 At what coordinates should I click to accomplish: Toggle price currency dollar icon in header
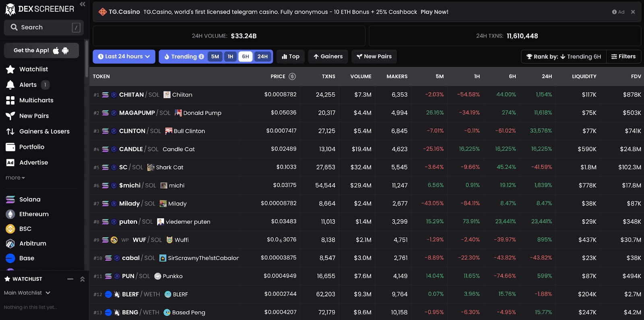292,76
